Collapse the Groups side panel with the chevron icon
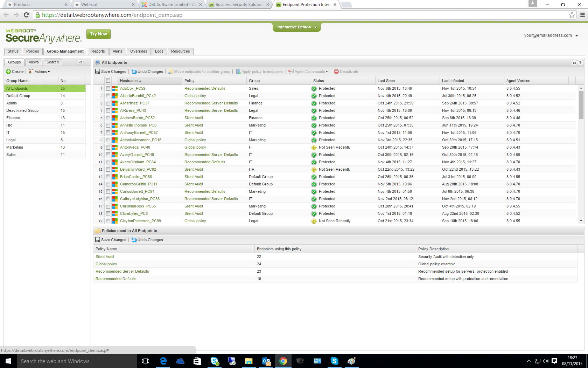The width and height of the screenshot is (588, 368). [x=80, y=62]
